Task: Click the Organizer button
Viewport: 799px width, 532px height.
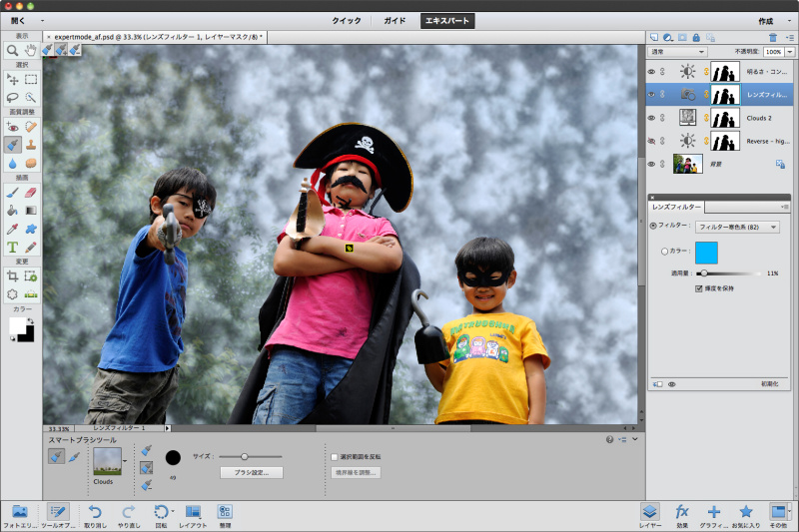Action: pyautogui.click(x=225, y=516)
